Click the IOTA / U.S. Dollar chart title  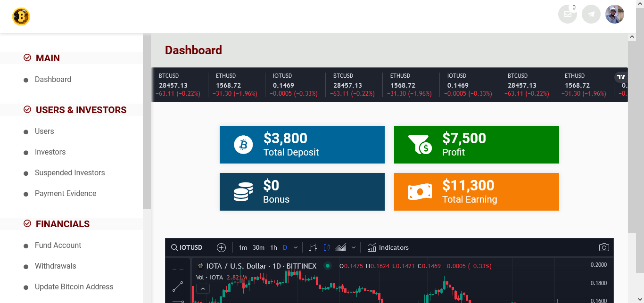pyautogui.click(x=261, y=266)
